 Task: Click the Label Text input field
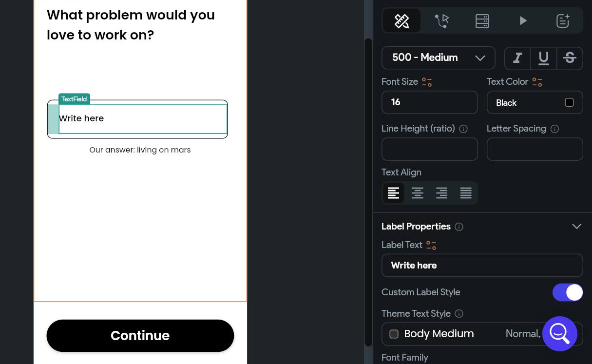(x=482, y=266)
